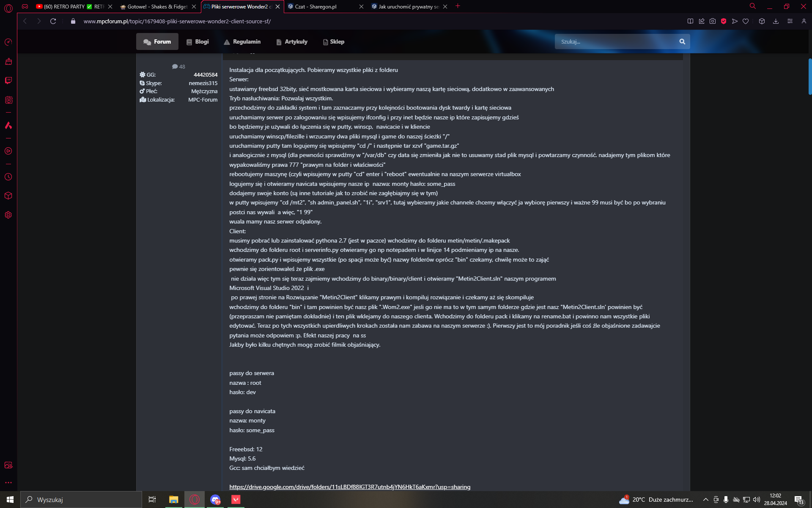Open Opera sidebar settings gear

tap(8, 215)
